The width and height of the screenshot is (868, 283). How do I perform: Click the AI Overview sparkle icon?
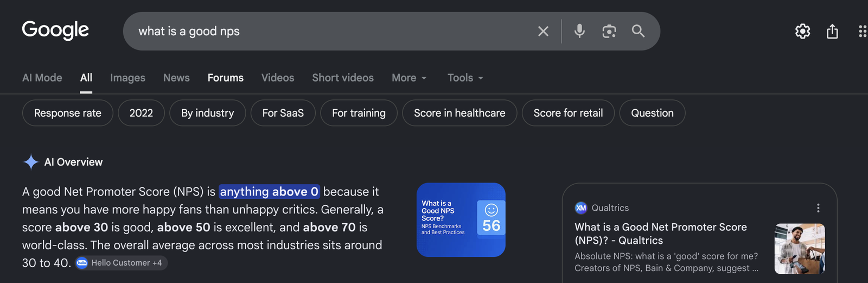pyautogui.click(x=31, y=162)
